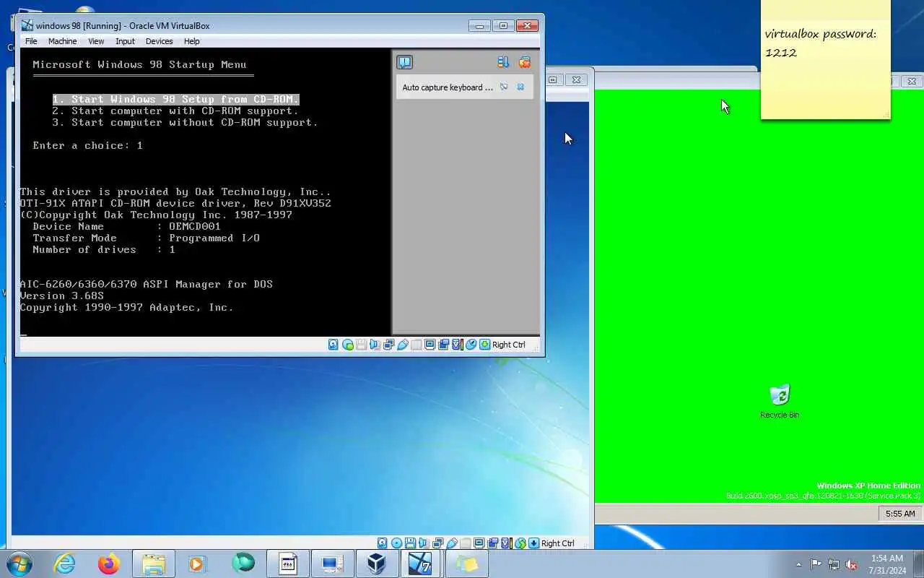This screenshot has width=924, height=578.
Task: Launch Firefox from taskbar
Action: (x=109, y=564)
